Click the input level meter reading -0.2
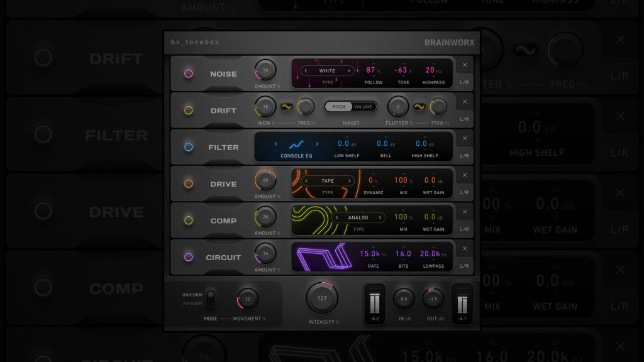The width and height of the screenshot is (644, 362). pos(375,303)
